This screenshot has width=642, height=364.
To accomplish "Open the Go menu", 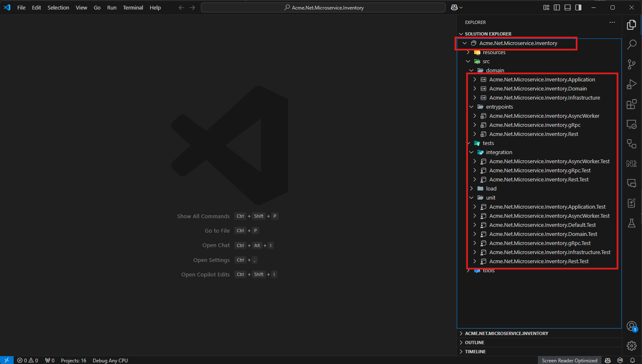I will coord(97,7).
